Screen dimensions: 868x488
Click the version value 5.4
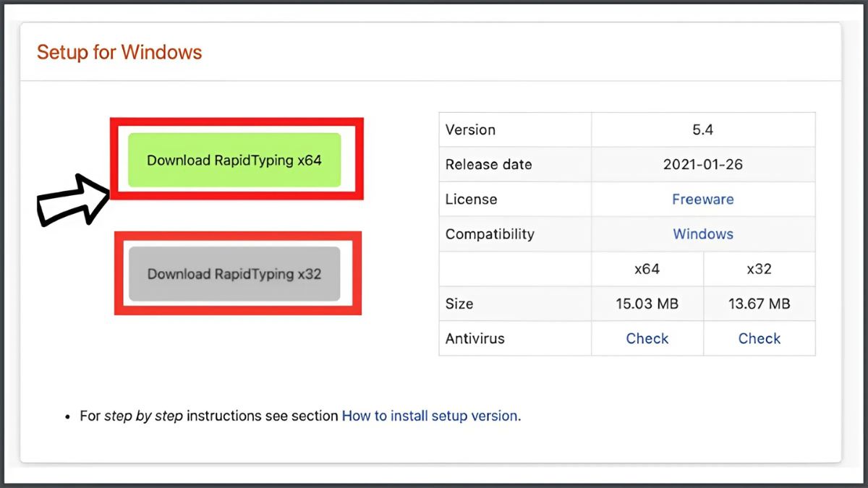[x=702, y=130]
